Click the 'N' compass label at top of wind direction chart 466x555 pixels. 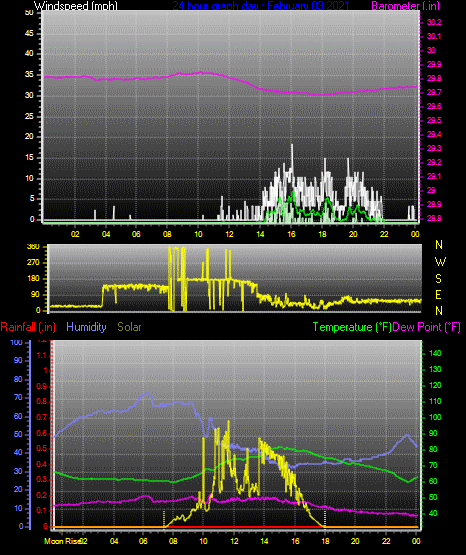coord(439,245)
